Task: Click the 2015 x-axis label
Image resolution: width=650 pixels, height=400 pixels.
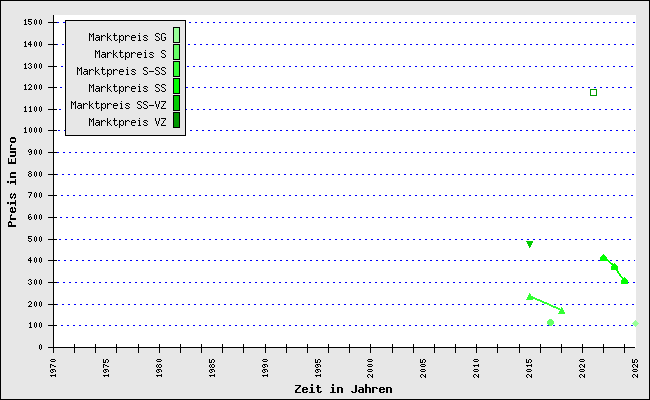Action: (529, 368)
